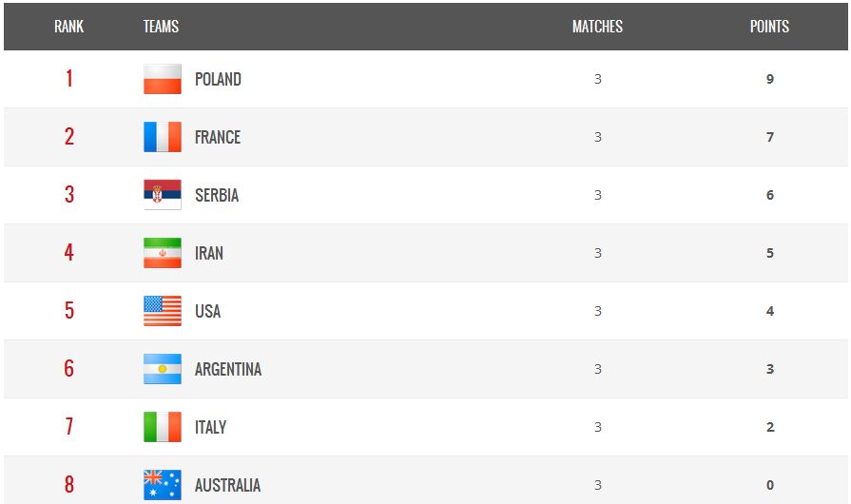Click rank number 4 for Iran
The height and width of the screenshot is (504, 851).
pyautogui.click(x=68, y=253)
